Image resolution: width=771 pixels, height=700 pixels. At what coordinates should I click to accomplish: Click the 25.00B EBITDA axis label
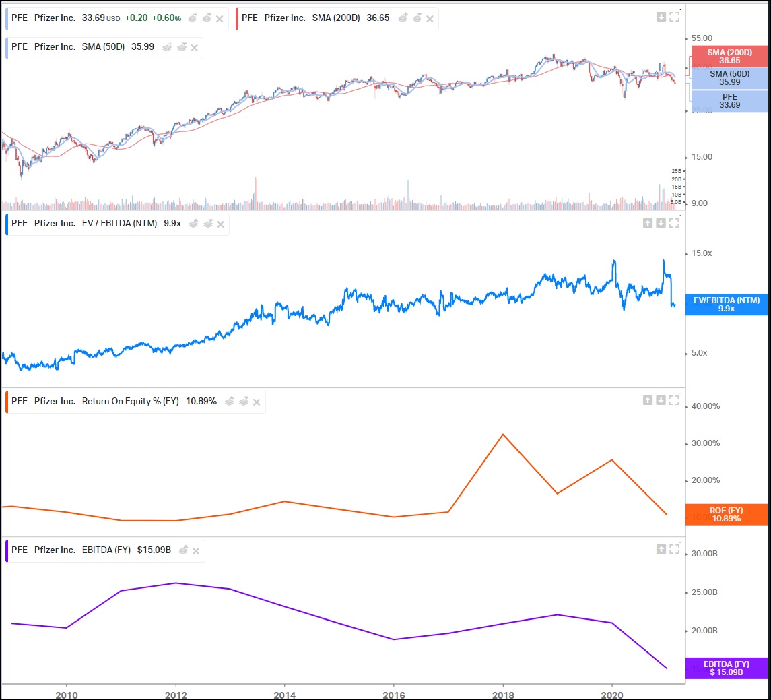[704, 592]
